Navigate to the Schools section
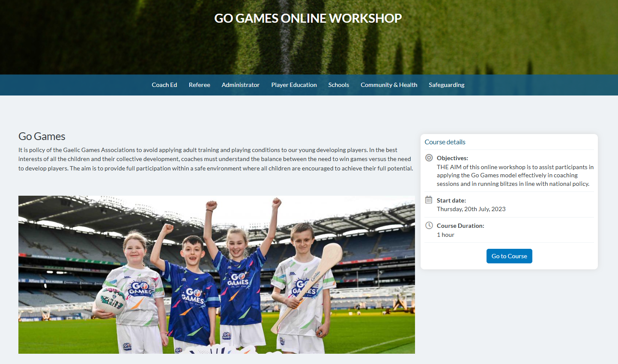618x364 pixels. coord(338,85)
